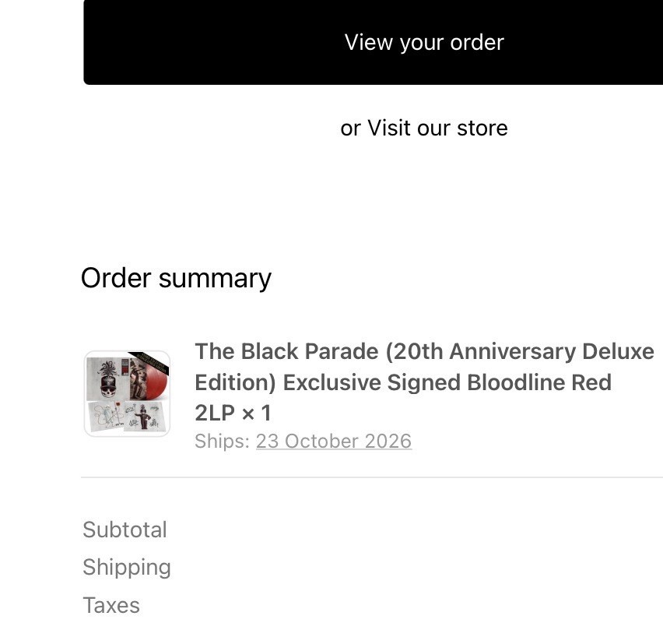Viewport: 663px width, 644px height.
Task: Click the Ships: label text
Action: [223, 441]
